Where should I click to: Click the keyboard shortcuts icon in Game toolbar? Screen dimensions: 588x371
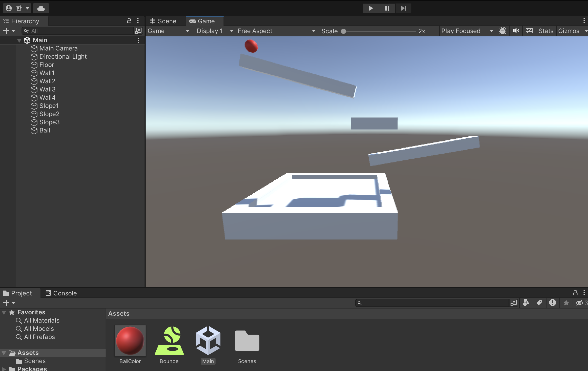[529, 31]
